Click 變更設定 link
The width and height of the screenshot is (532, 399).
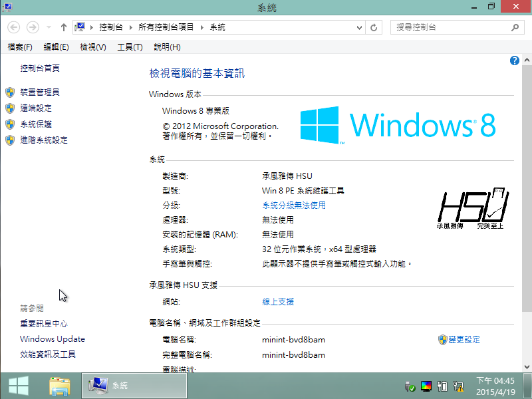464,339
